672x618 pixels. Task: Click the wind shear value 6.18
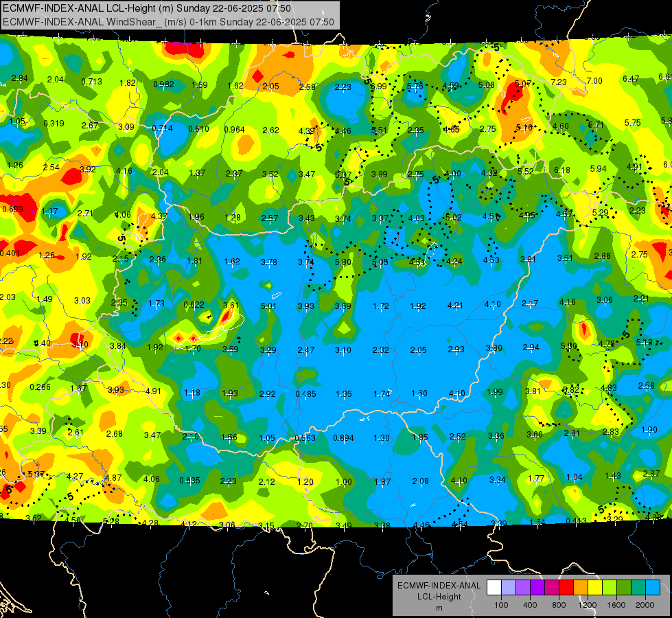pos(562,170)
